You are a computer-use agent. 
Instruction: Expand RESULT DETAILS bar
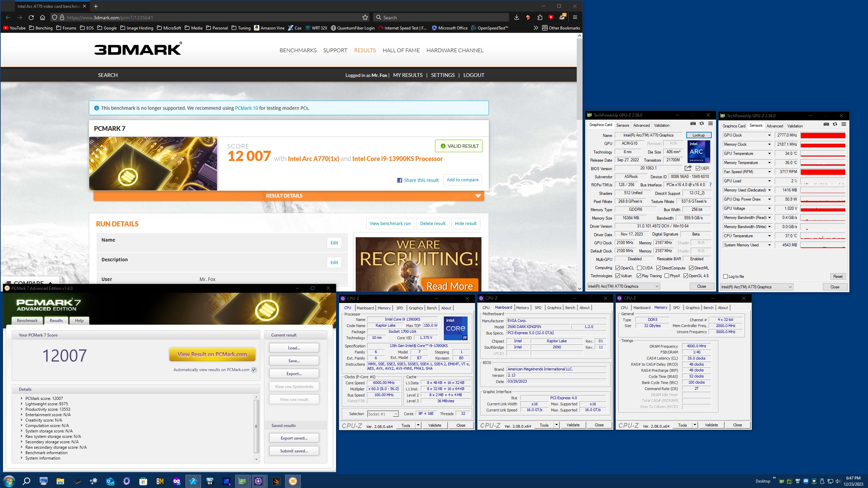coord(289,196)
